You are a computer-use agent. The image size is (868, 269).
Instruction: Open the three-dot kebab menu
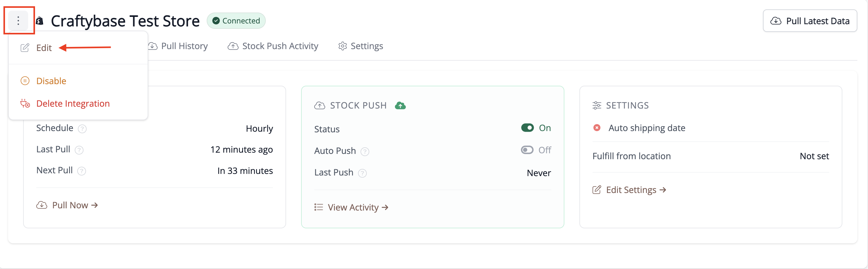pyautogui.click(x=18, y=21)
